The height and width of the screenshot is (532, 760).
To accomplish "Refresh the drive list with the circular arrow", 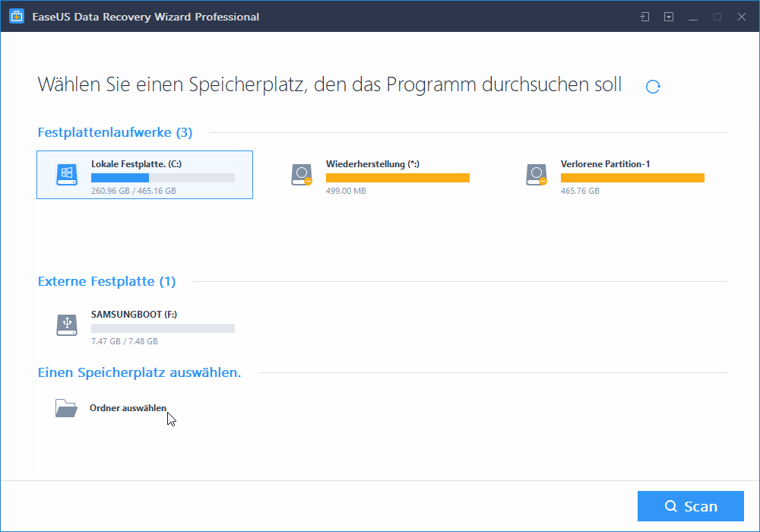I will tap(653, 86).
